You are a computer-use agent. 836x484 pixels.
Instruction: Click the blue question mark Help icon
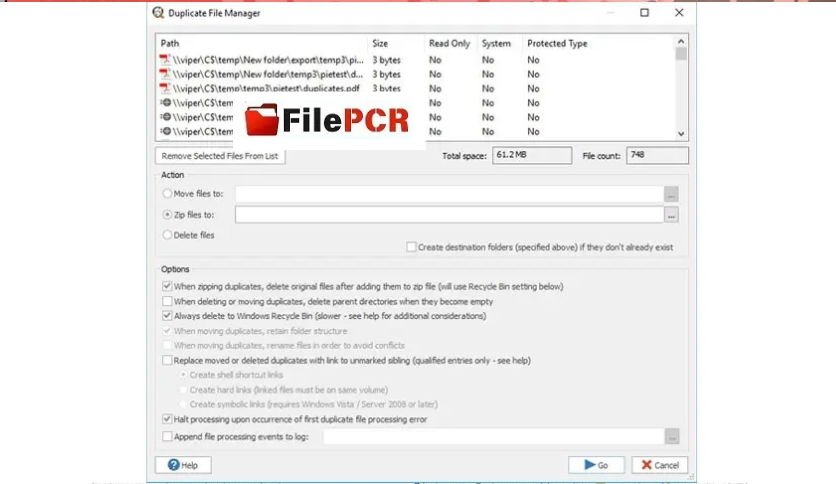tap(173, 465)
